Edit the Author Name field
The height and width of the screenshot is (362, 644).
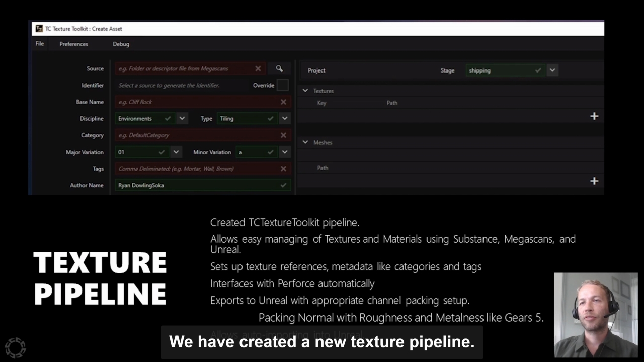(x=203, y=185)
